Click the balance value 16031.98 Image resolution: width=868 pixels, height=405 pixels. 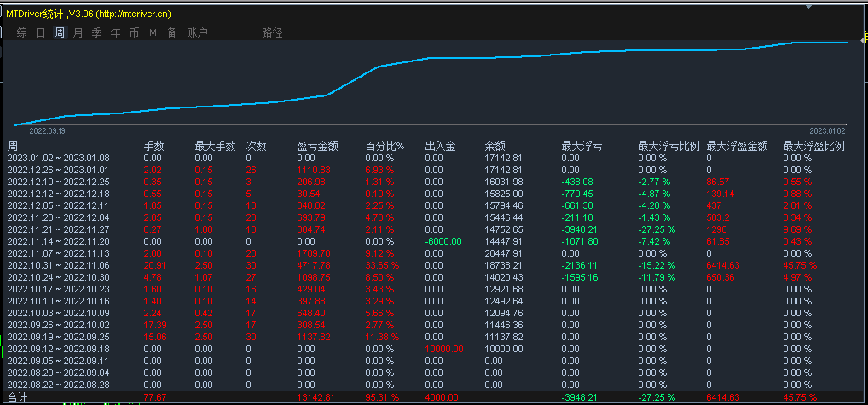click(x=504, y=182)
